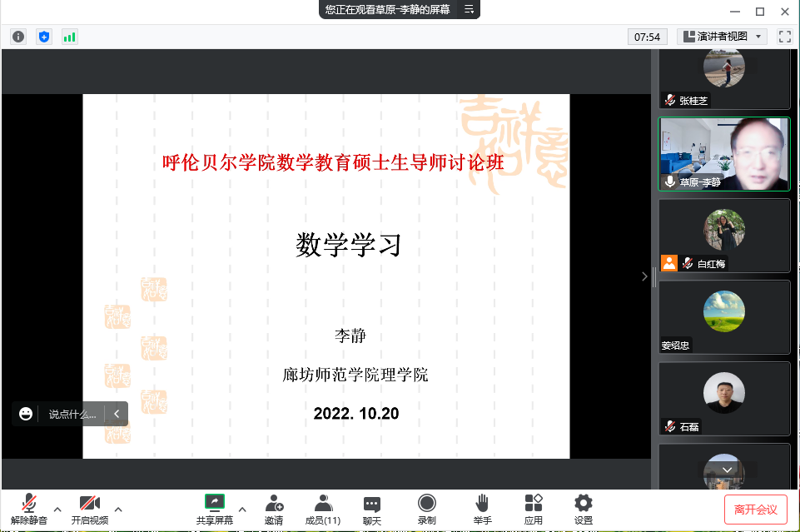
Task: Open the 应用 apps panel
Action: (533, 509)
